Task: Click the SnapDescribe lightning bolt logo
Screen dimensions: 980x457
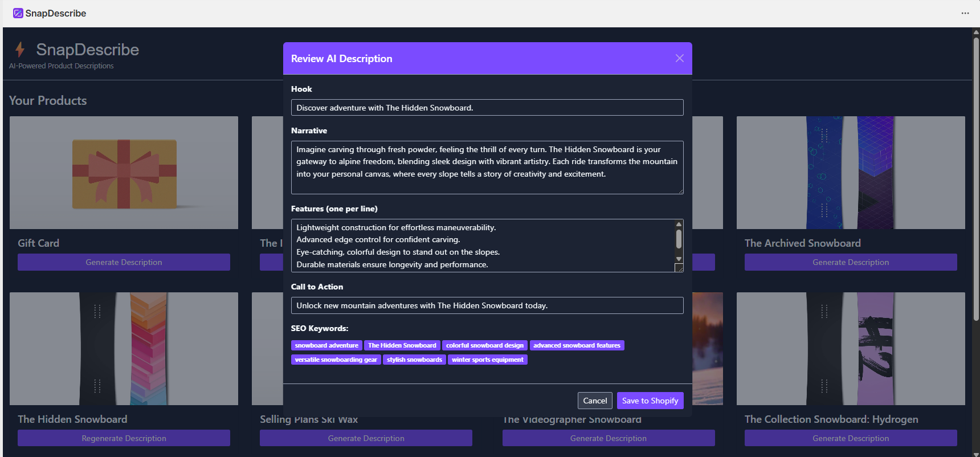Action: [x=20, y=50]
